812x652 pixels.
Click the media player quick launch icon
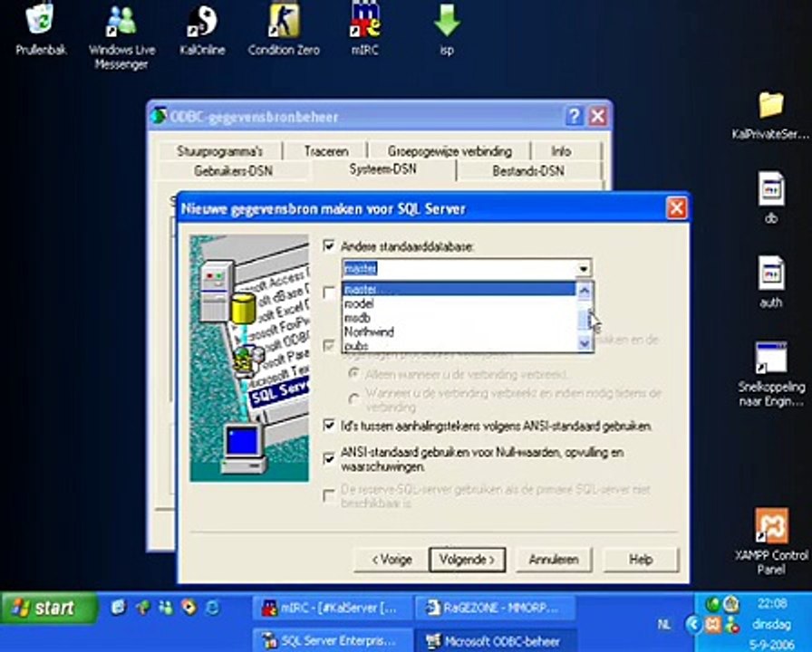tap(189, 607)
